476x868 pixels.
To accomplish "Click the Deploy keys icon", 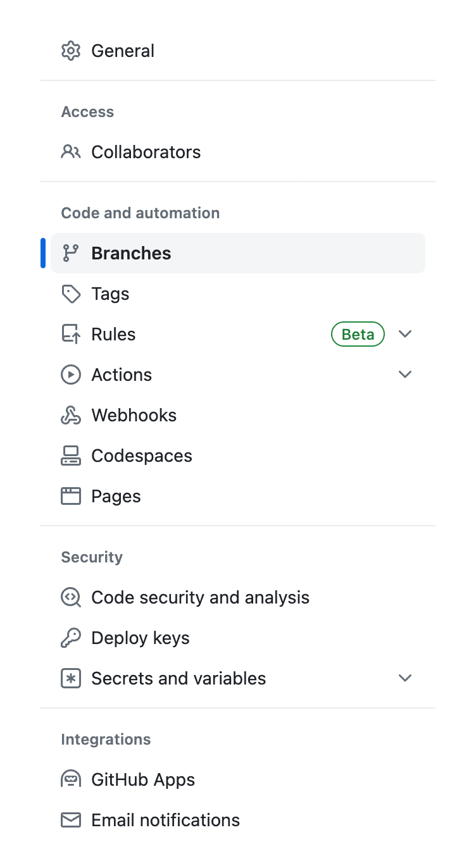I will [x=71, y=637].
